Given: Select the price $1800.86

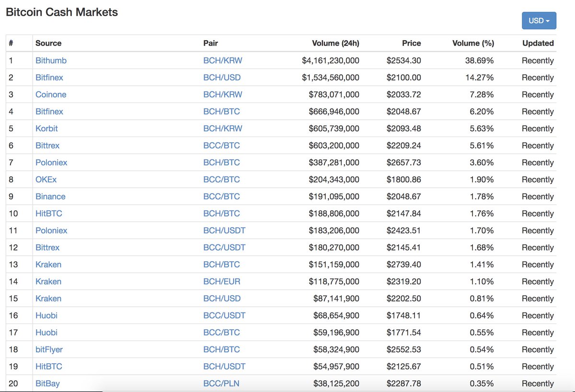Looking at the screenshot, I should [404, 179].
